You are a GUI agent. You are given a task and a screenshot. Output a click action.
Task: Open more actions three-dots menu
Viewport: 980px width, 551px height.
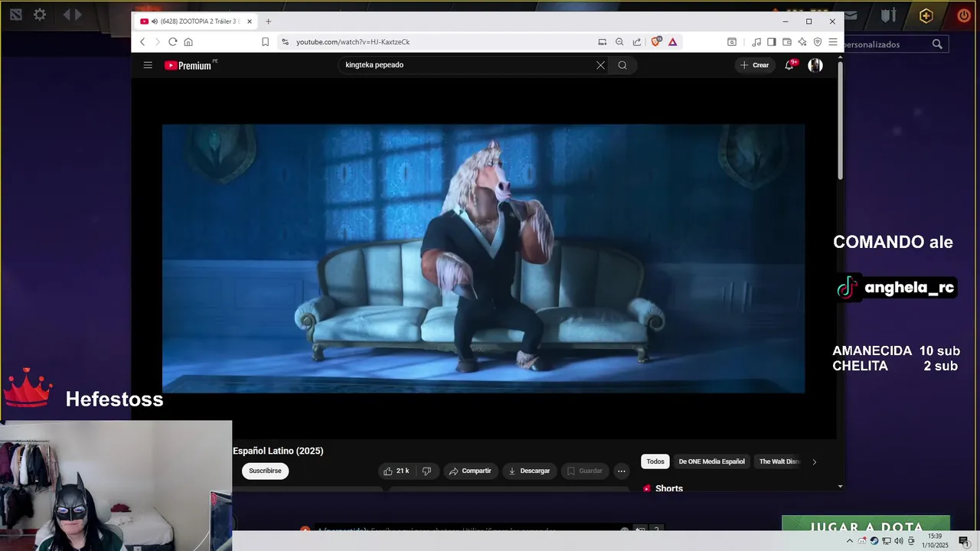coord(622,471)
